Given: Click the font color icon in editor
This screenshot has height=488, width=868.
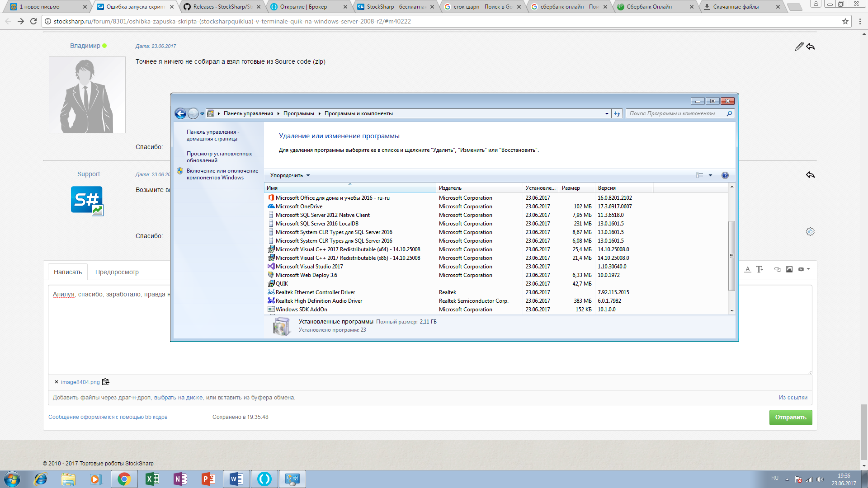Looking at the screenshot, I should point(748,269).
